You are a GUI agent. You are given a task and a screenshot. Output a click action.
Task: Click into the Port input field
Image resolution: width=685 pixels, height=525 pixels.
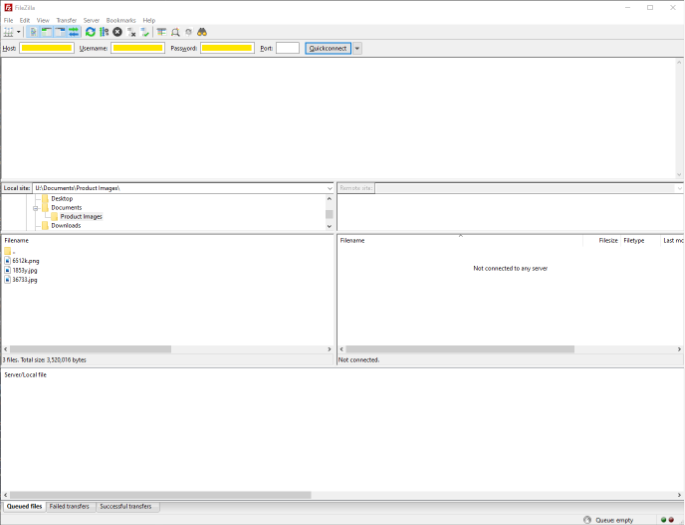coord(287,48)
